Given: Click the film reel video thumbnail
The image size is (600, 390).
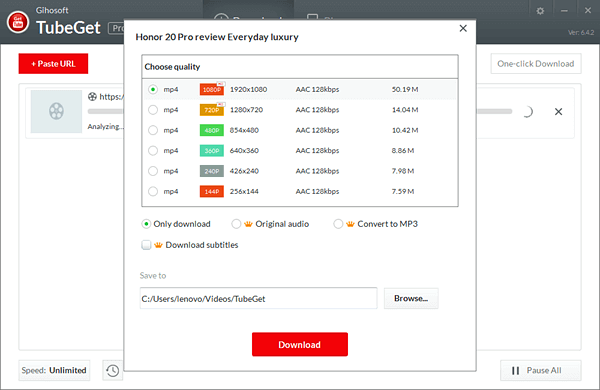Looking at the screenshot, I should tap(56, 111).
